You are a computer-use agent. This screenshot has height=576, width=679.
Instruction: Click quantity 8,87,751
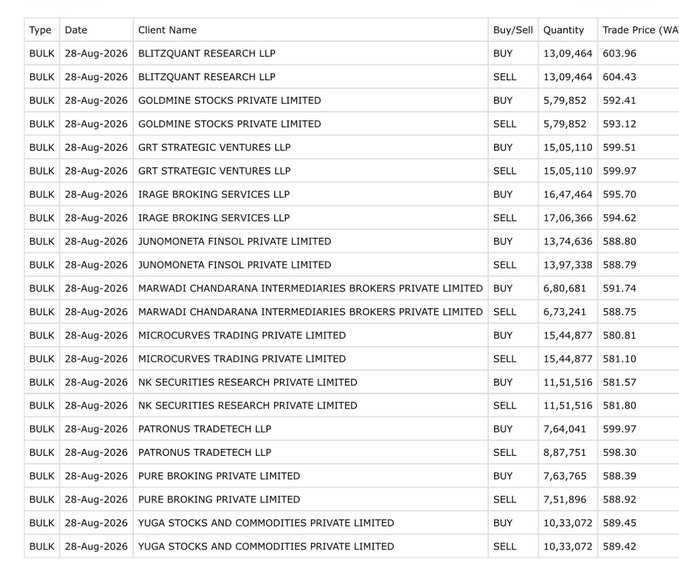point(565,452)
